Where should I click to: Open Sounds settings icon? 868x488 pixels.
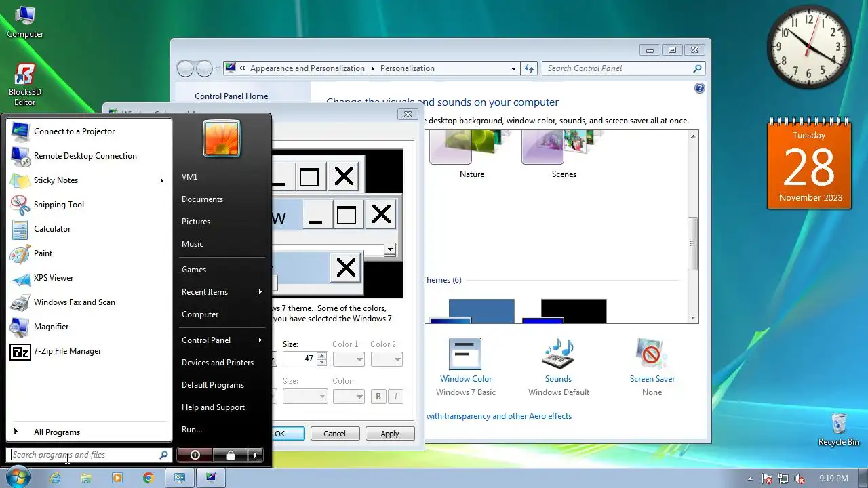558,354
